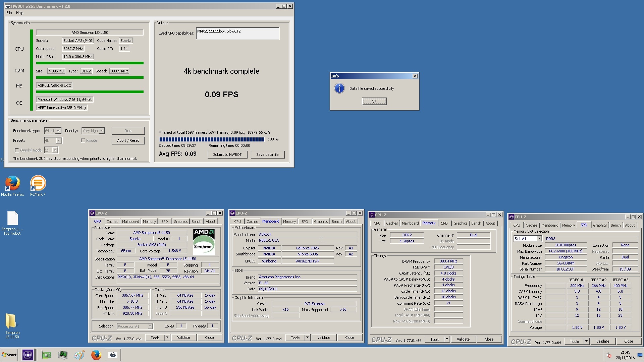Open About tab in SPD window
The height and width of the screenshot is (362, 644).
(630, 225)
